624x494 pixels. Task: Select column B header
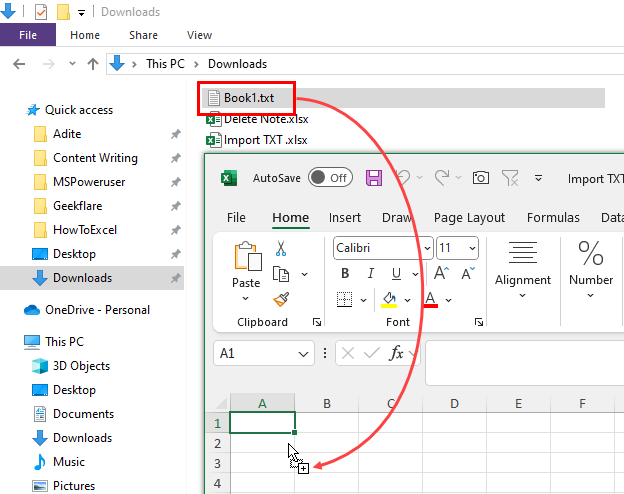point(327,403)
